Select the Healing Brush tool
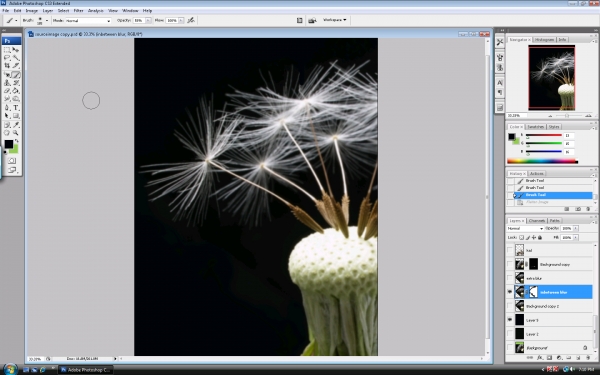Screen dimensions: 600x375 tap(7, 75)
